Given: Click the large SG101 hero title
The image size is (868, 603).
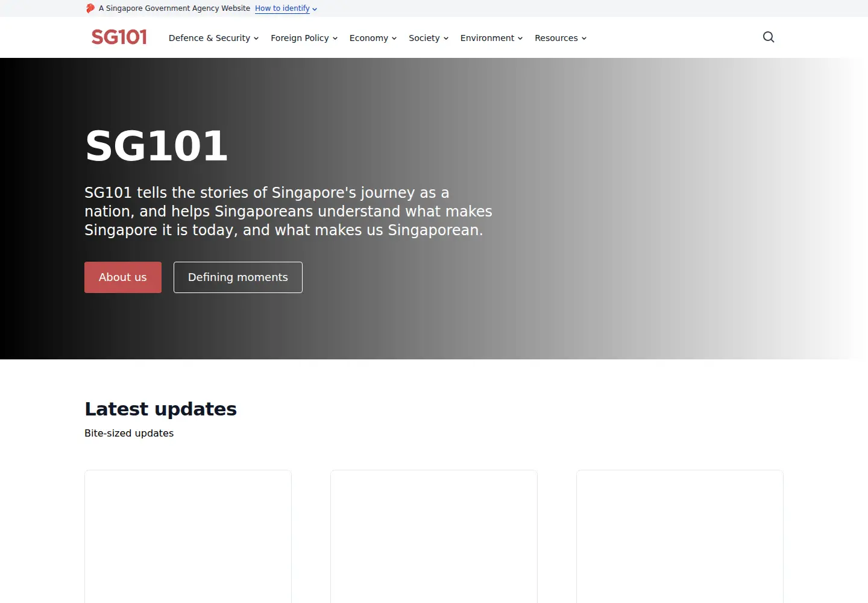Looking at the screenshot, I should coord(156,146).
